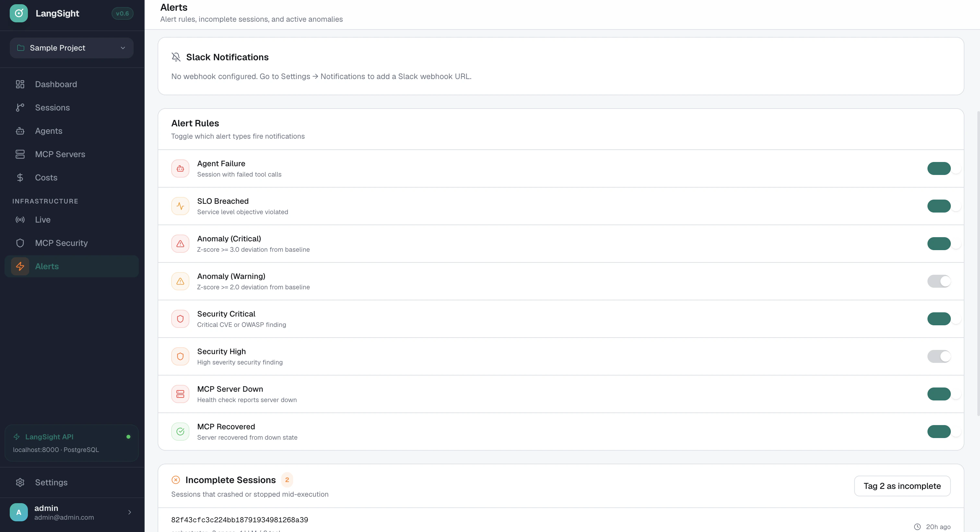Click the MCP Security shield icon

[20, 243]
